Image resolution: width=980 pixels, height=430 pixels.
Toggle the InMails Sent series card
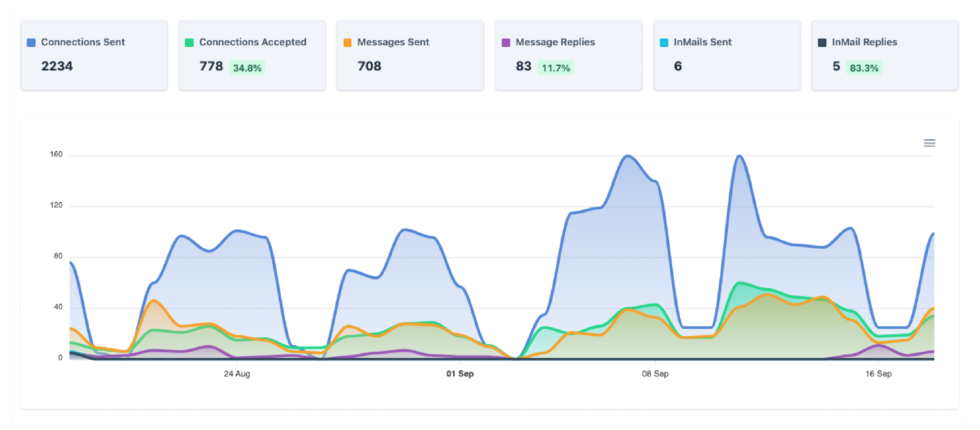click(x=727, y=55)
